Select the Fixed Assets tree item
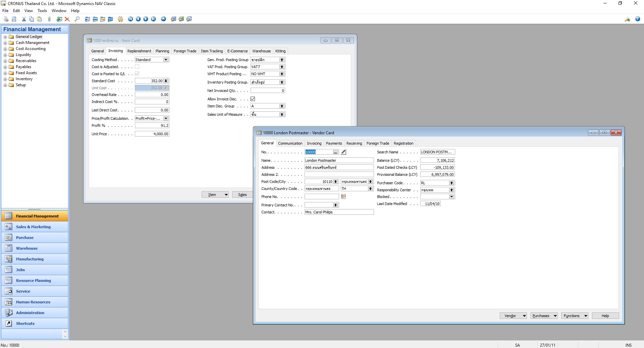Screen dimensions: 644x348 [26, 73]
